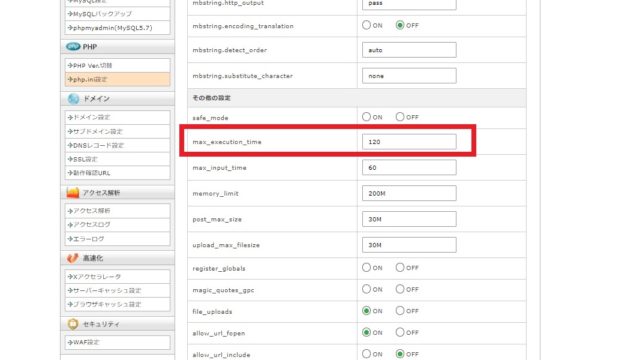This screenshot has height=360, width=640.
Task: Open Xアクセラレータ settings
Action: 117,277
